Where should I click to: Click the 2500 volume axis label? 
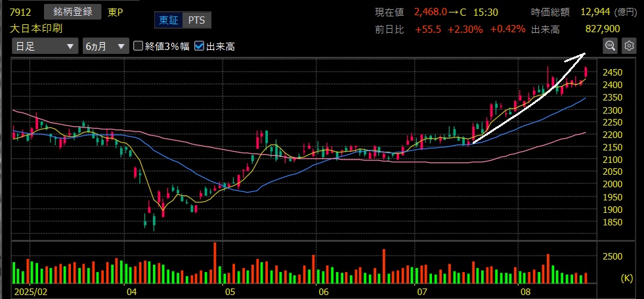[x=613, y=256]
